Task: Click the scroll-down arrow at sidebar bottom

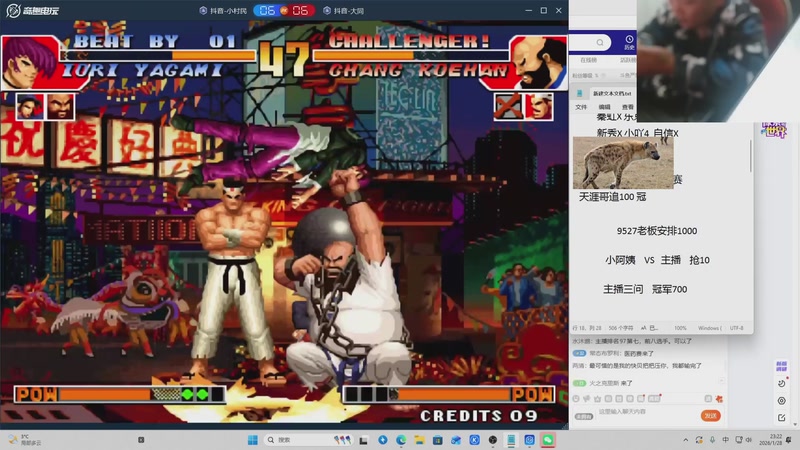Action: coord(795,424)
